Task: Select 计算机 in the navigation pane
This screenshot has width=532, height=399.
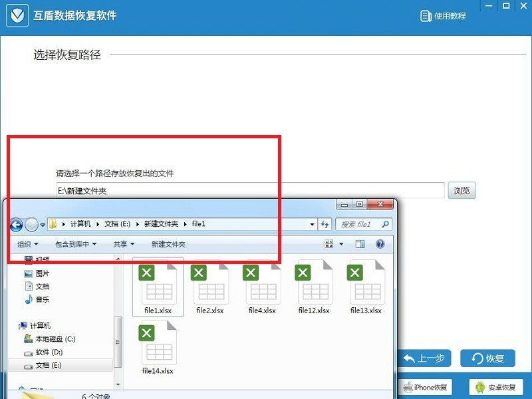Action: click(x=35, y=326)
